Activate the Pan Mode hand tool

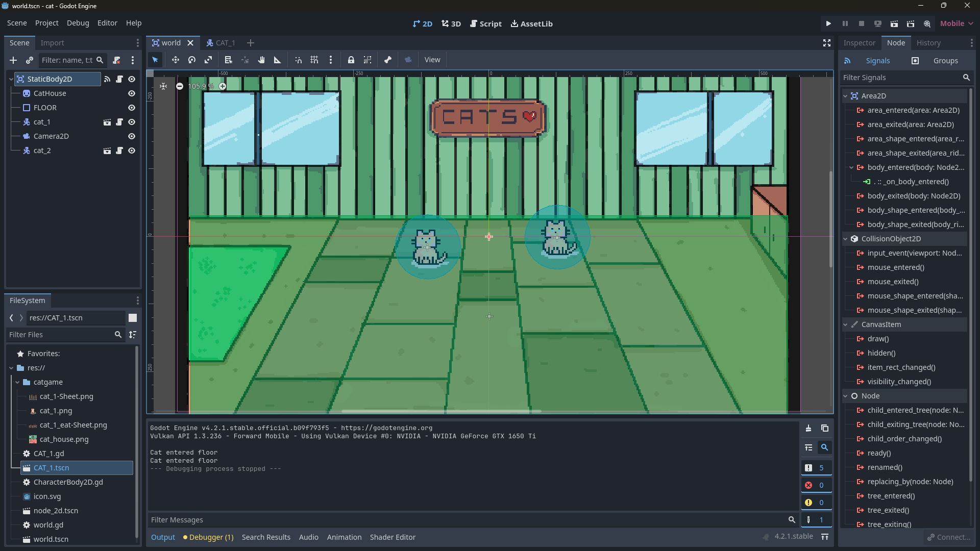click(261, 60)
